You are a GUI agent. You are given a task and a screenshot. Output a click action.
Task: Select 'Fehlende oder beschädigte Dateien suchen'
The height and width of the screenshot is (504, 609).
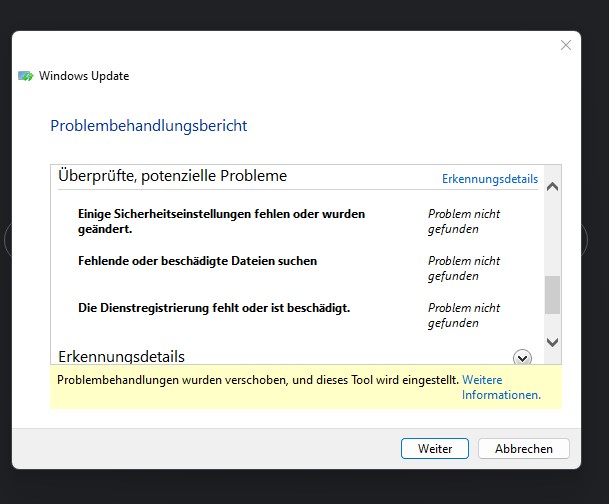click(x=197, y=261)
